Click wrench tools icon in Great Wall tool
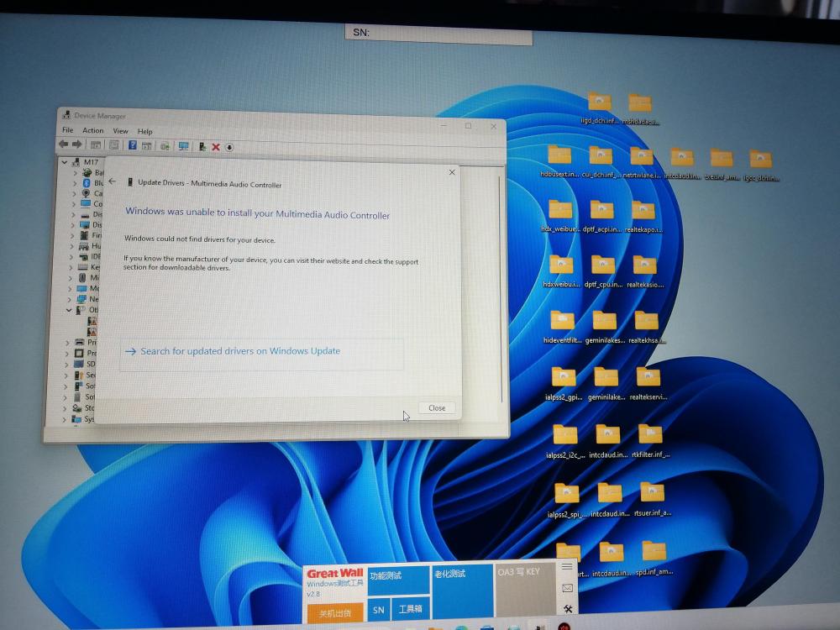Screen dimensions: 840x630 coord(568,608)
